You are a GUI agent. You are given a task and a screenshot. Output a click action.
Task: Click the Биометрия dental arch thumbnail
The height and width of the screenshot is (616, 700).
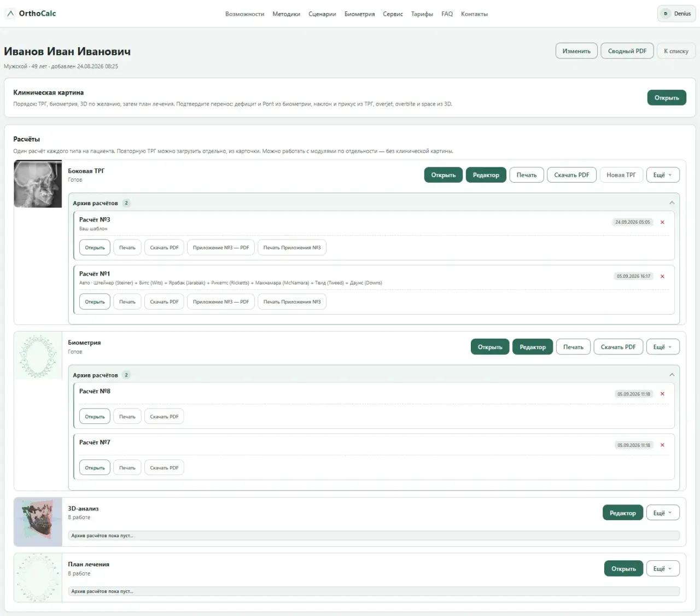point(38,356)
